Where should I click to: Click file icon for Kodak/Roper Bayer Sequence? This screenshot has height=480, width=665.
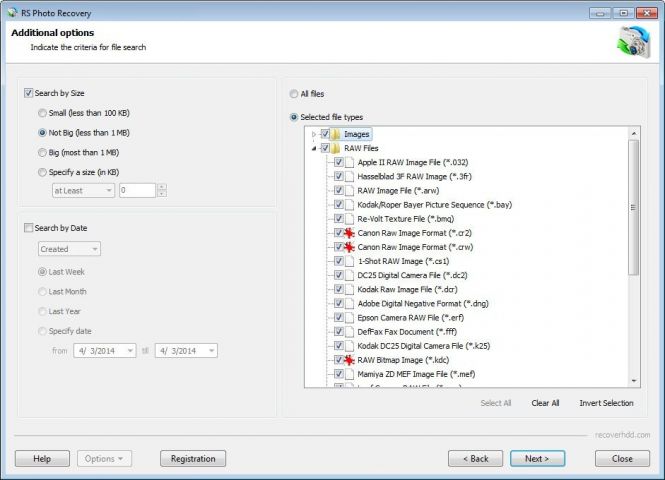(x=349, y=205)
